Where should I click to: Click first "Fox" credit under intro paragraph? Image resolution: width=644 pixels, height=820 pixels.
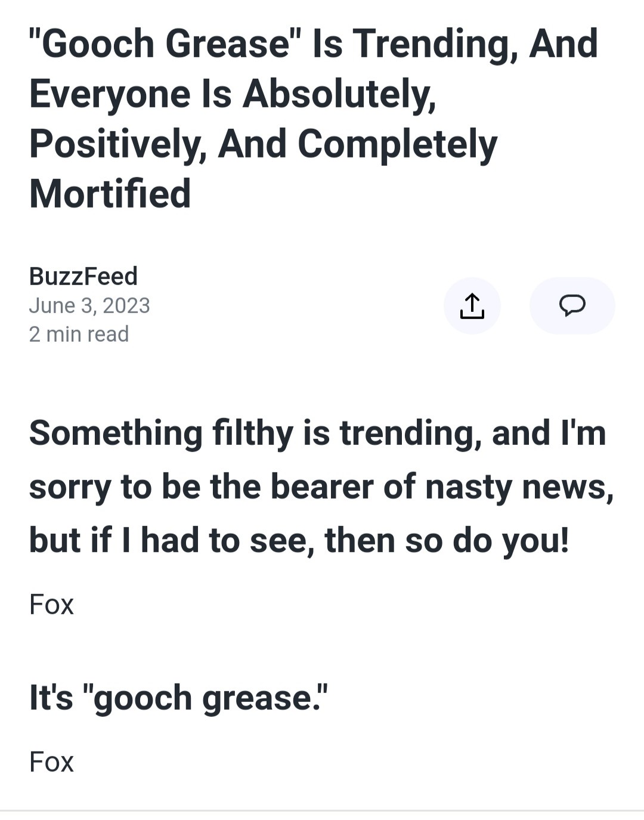pyautogui.click(x=51, y=605)
